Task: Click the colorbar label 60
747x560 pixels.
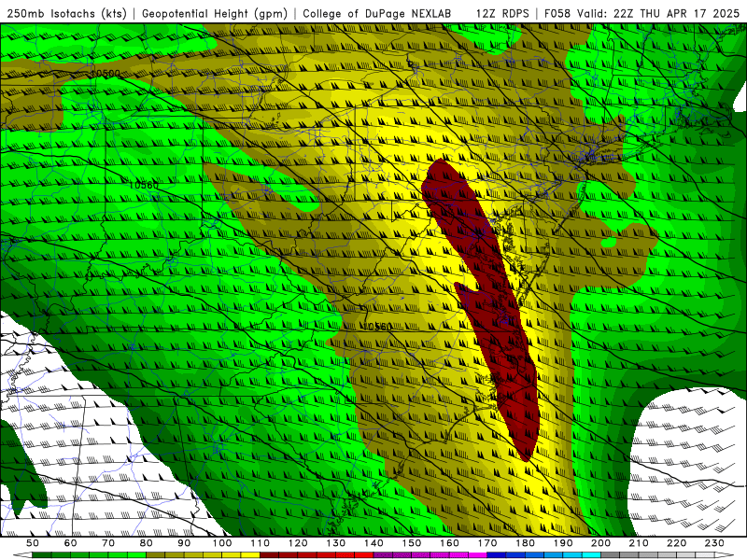Action: 71,543
